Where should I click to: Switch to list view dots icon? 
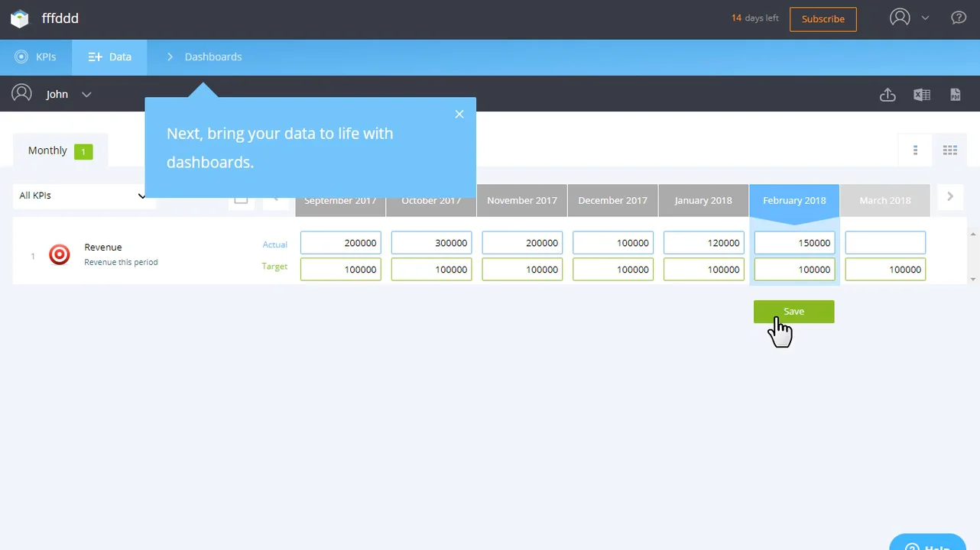click(915, 150)
